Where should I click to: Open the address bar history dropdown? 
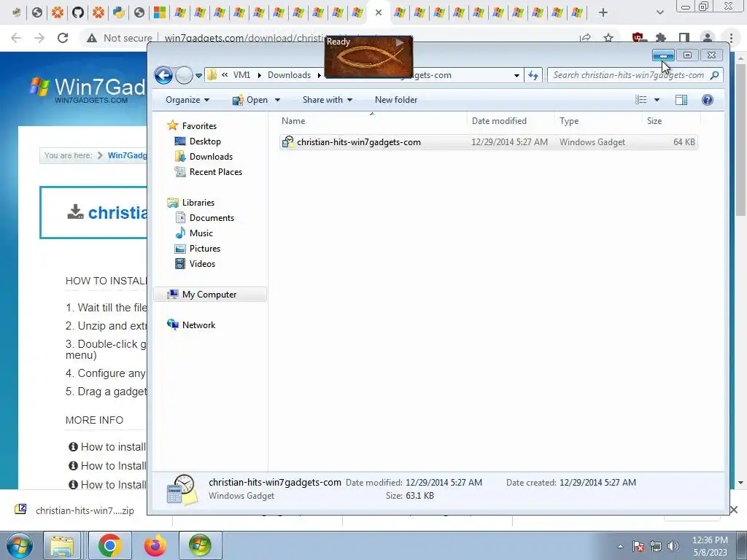(516, 75)
